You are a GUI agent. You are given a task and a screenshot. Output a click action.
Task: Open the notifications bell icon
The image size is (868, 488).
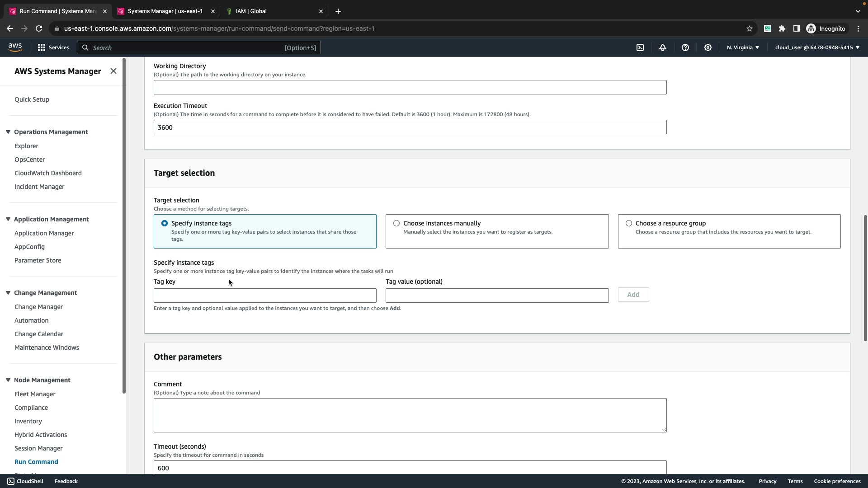pos(663,47)
